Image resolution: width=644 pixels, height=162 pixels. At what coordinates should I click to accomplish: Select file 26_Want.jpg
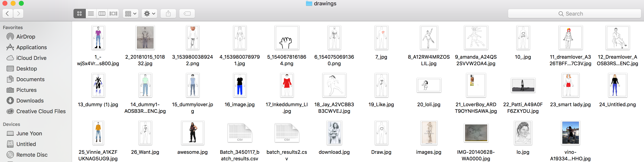(145, 133)
